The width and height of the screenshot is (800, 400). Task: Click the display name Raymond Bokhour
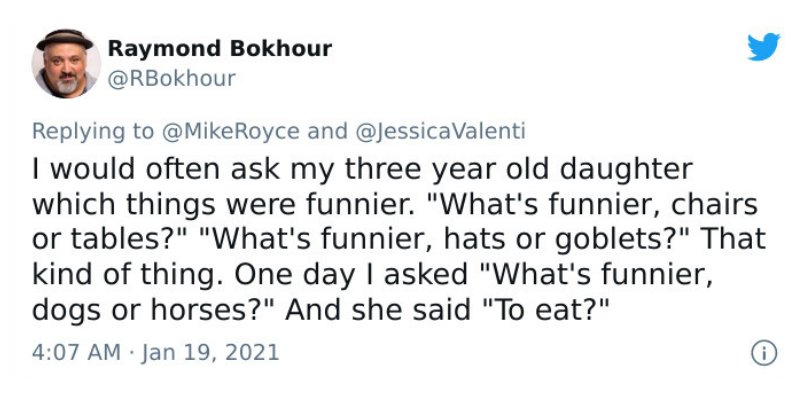220,49
